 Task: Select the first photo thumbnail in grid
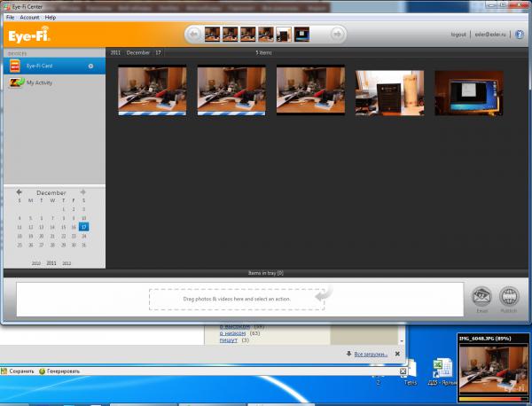[152, 90]
